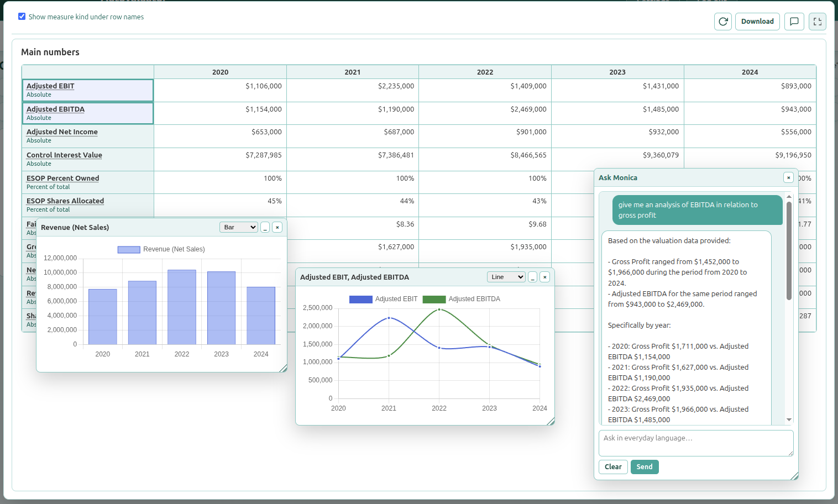Screen dimensions: 838x504
Task: Click the 2024 bar in Revenue chart
Action: (x=261, y=316)
